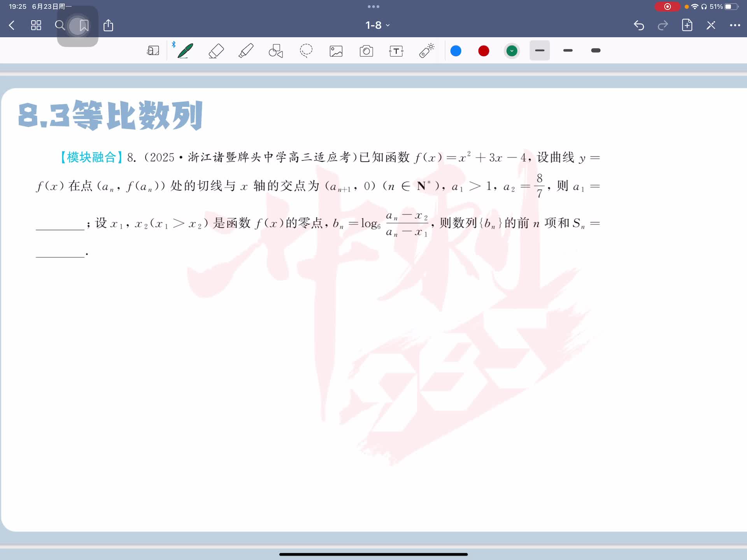747x560 pixels.
Task: Choose the blue pen color
Action: coord(456,51)
